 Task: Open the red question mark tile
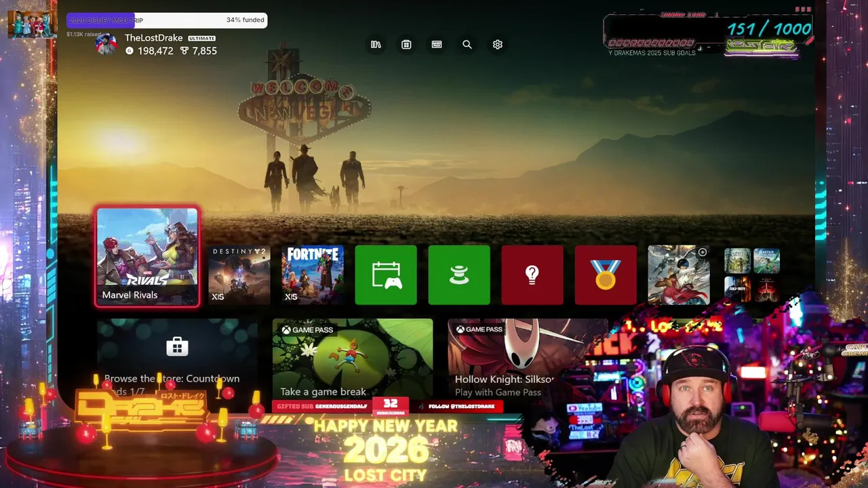532,275
